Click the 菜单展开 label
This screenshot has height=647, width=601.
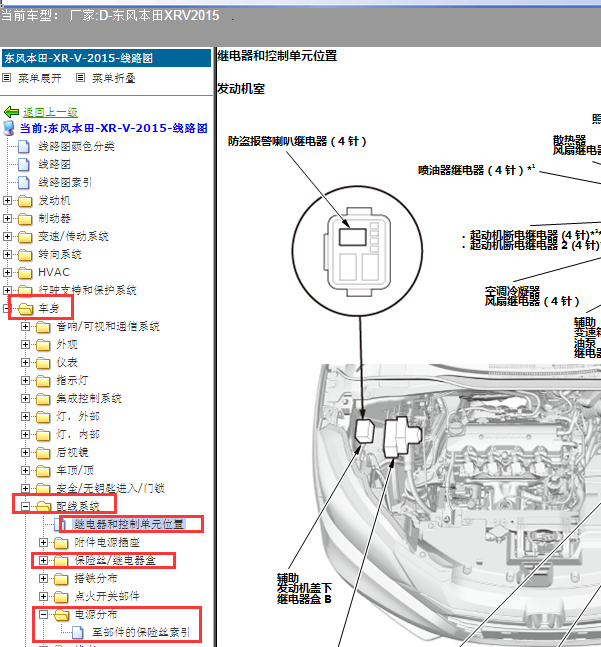(x=40, y=78)
